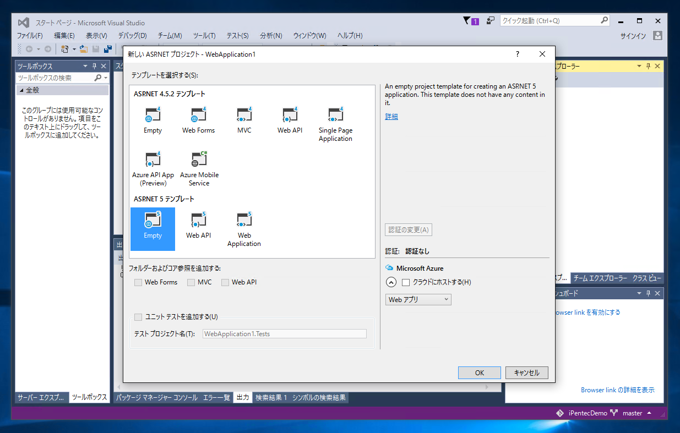Collapse the Microsoft Azure section chevron
Viewport: 680px width, 433px height.
pyautogui.click(x=391, y=282)
